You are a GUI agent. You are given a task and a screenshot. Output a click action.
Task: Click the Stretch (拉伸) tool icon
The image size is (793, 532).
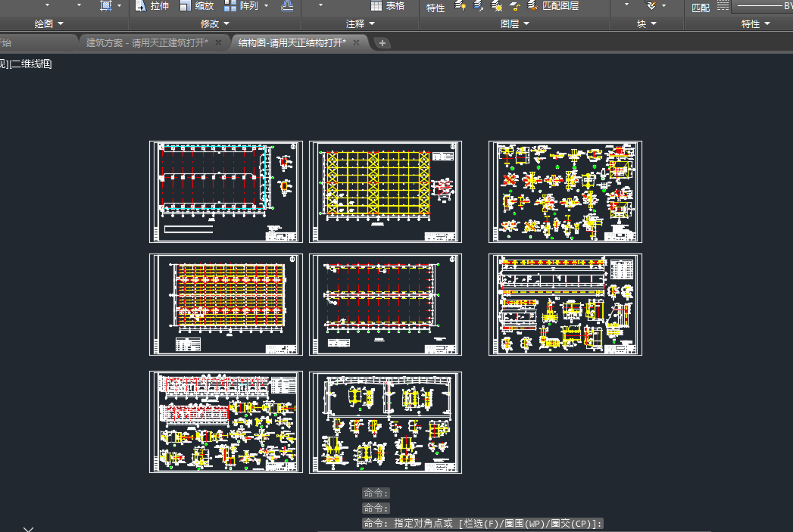(141, 6)
